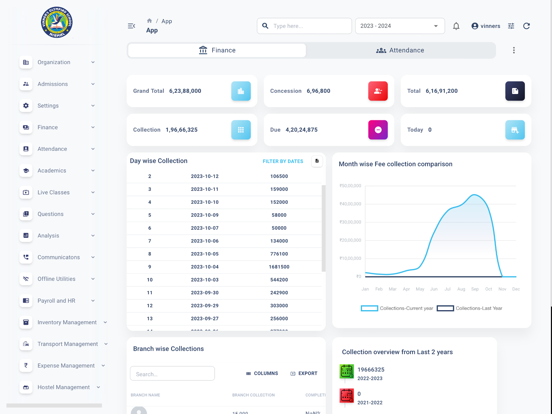Screen dimensions: 552x414
Task: Click the Admissions sidebar icon
Action: [x=26, y=84]
